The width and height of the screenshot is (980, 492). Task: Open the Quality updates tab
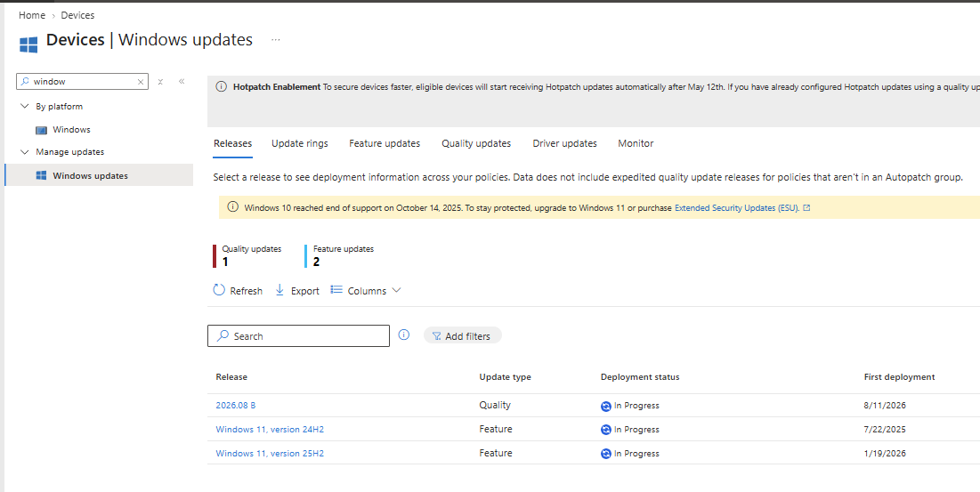[476, 143]
